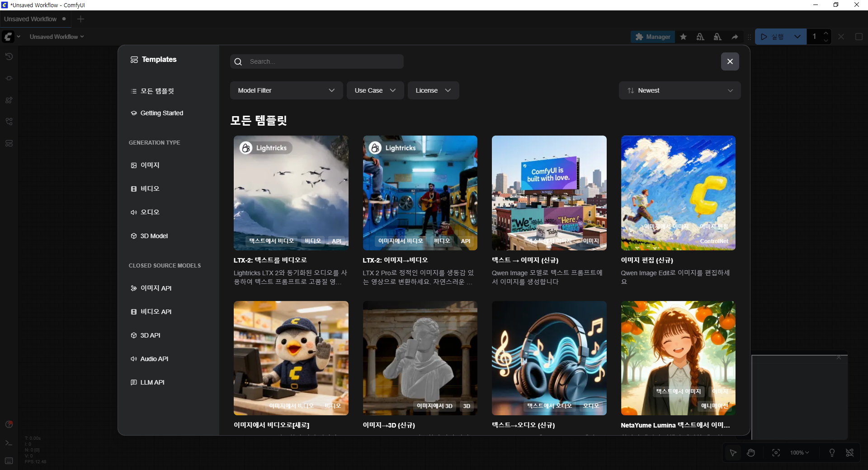Click the fit view icon
The height and width of the screenshot is (470, 868).
(776, 452)
